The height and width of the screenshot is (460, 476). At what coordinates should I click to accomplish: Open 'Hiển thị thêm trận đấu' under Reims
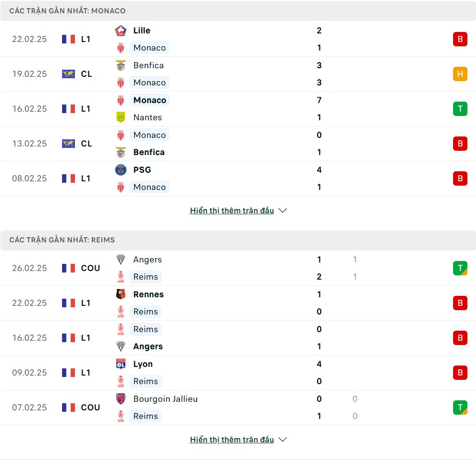[232, 439]
